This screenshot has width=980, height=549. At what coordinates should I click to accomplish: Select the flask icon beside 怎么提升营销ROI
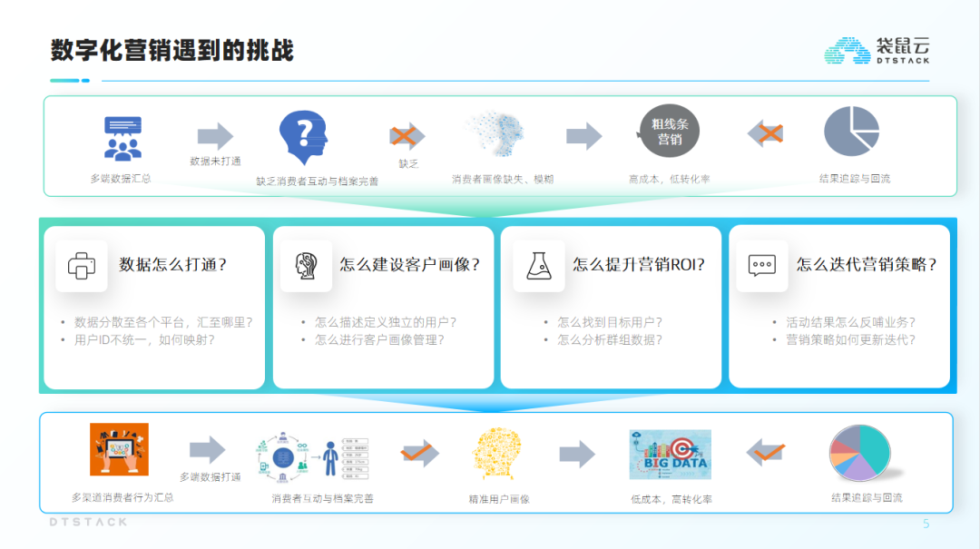click(538, 266)
